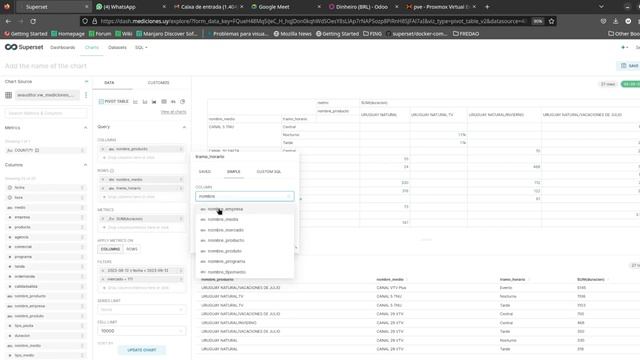The width and height of the screenshot is (640, 360).
Task: Apply metrics on ROWS option
Action: pos(132,249)
